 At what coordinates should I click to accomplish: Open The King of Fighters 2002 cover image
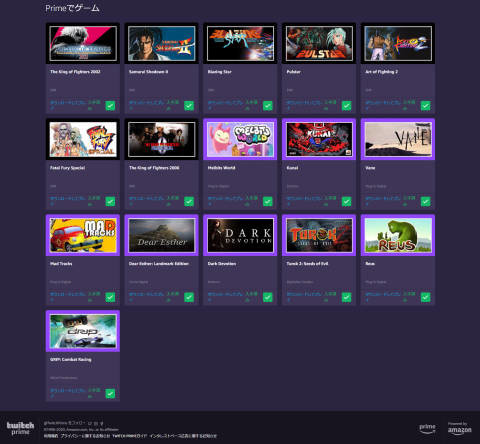(x=83, y=43)
